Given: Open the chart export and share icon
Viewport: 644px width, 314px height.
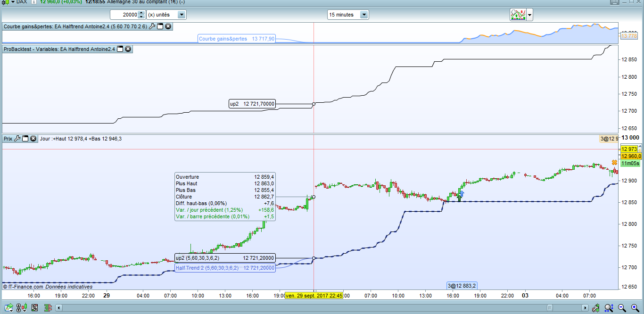Looking at the screenshot, I should [9, 308].
